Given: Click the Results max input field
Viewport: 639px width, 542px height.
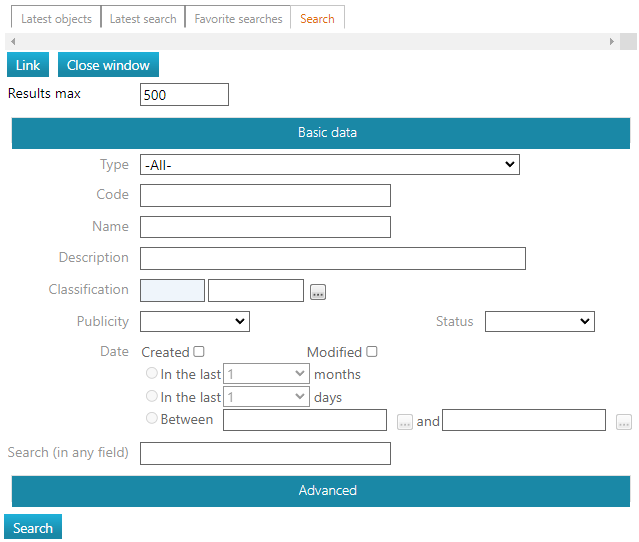Looking at the screenshot, I should click(184, 95).
